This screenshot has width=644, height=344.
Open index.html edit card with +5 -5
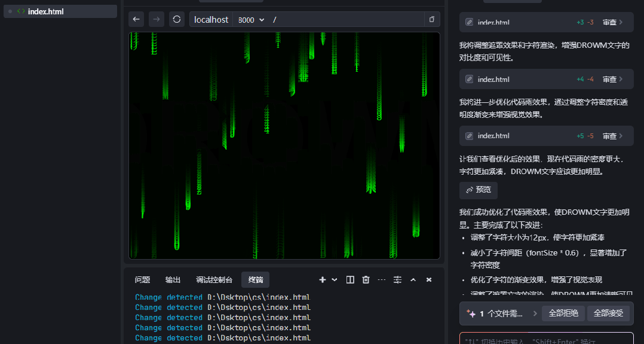point(546,136)
